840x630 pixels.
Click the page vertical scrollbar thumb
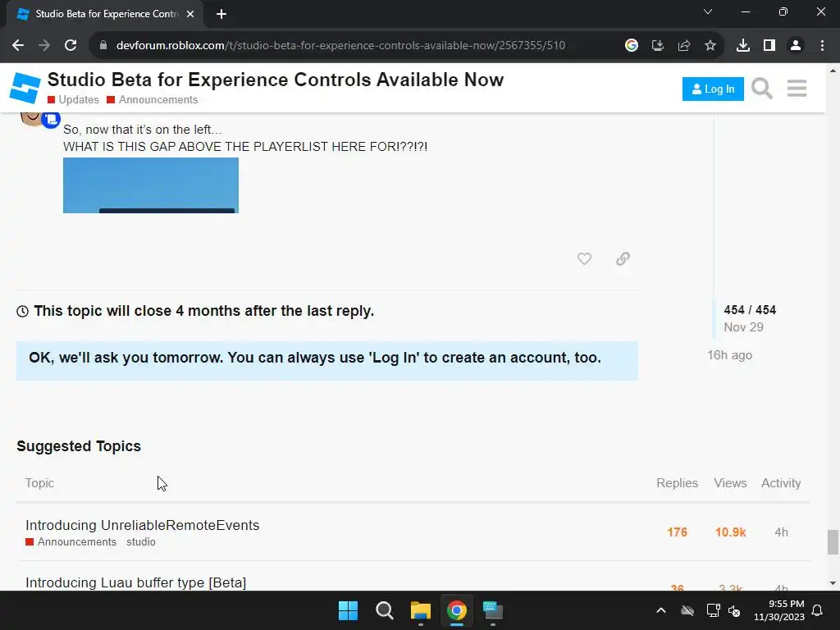(833, 542)
